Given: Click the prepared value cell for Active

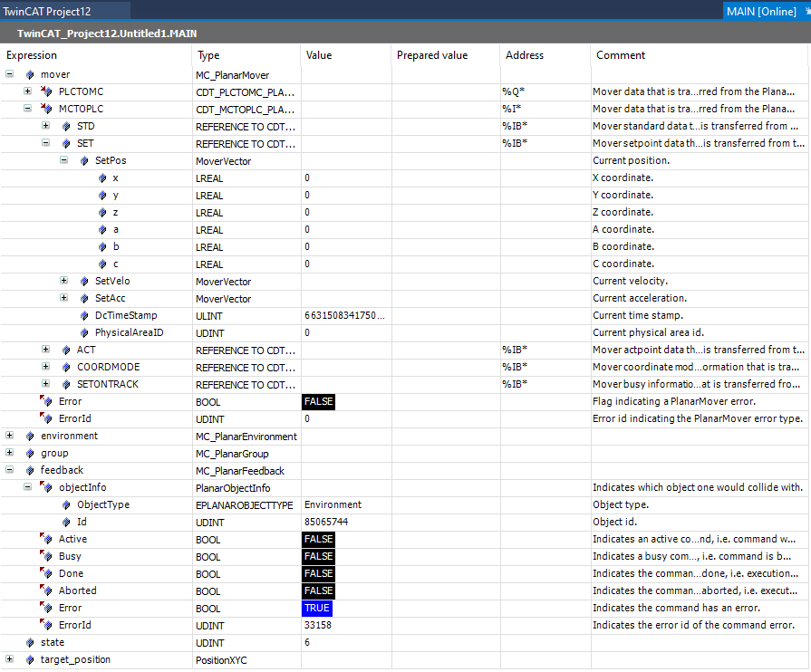Looking at the screenshot, I should [446, 539].
